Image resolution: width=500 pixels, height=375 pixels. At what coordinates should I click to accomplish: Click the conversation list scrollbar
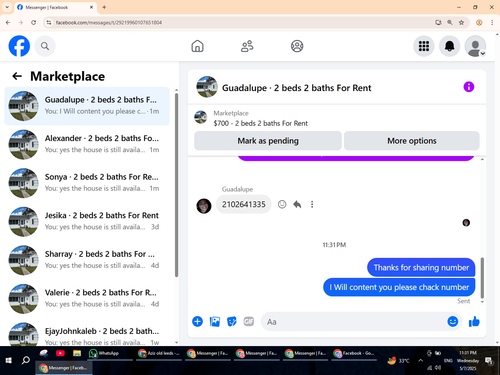click(176, 185)
